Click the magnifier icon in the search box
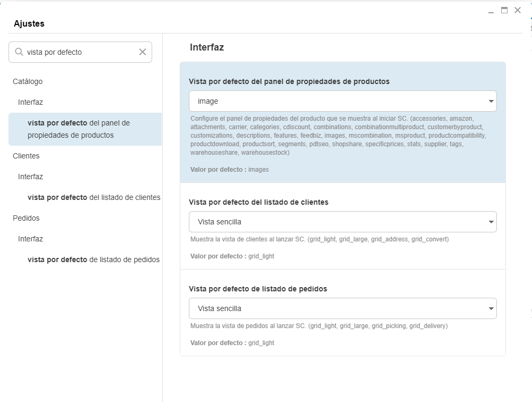This screenshot has width=532, height=402. [x=19, y=52]
